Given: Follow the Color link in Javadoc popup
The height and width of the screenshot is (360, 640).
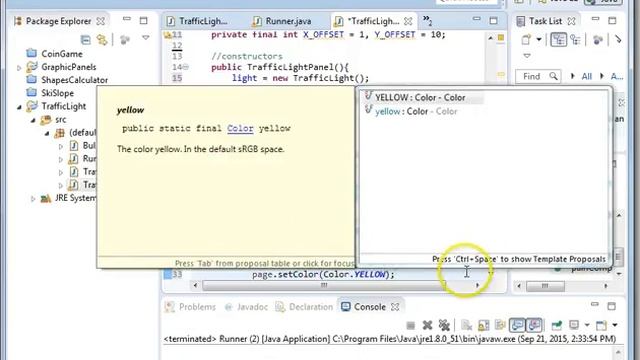Looking at the screenshot, I should coord(240,128).
